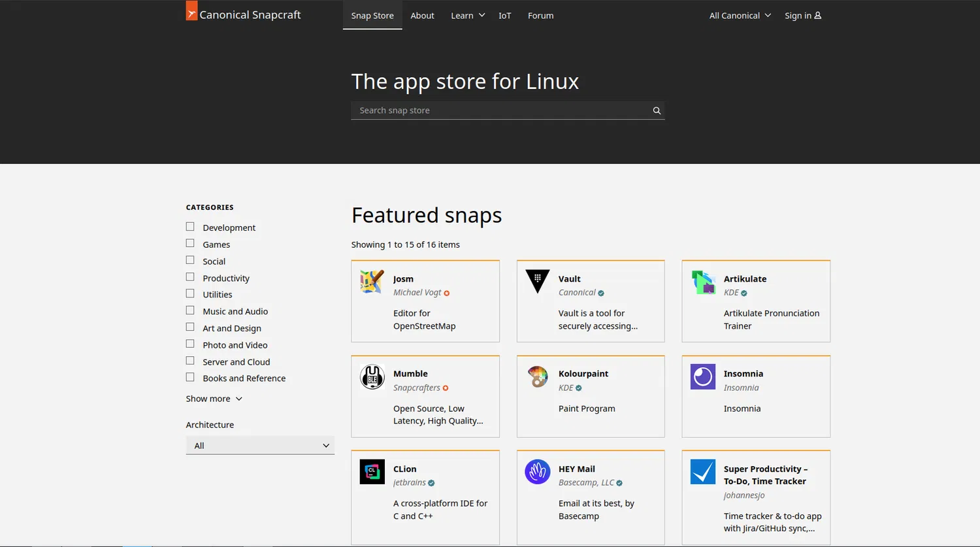
Task: Click the Mumble headset icon
Action: (x=372, y=377)
